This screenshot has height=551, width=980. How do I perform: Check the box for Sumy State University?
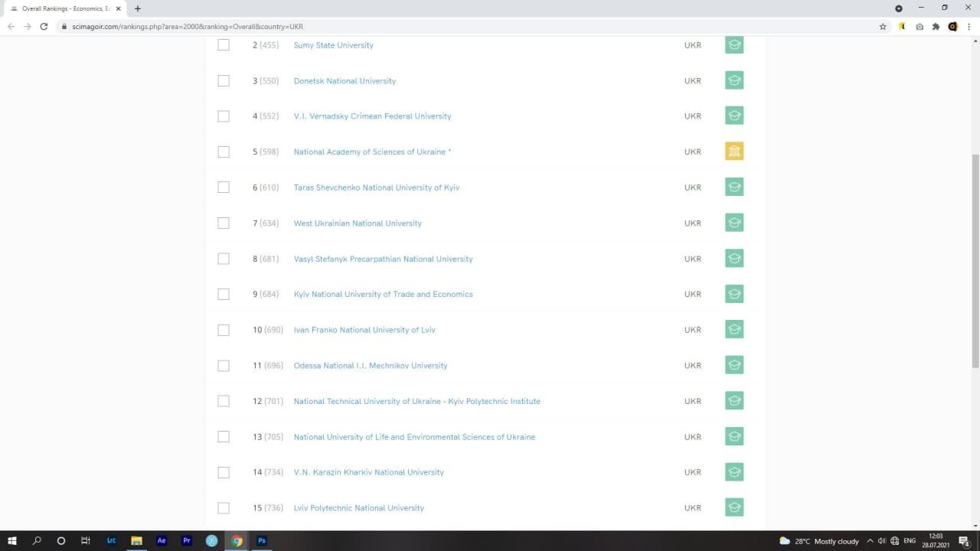coord(224,45)
